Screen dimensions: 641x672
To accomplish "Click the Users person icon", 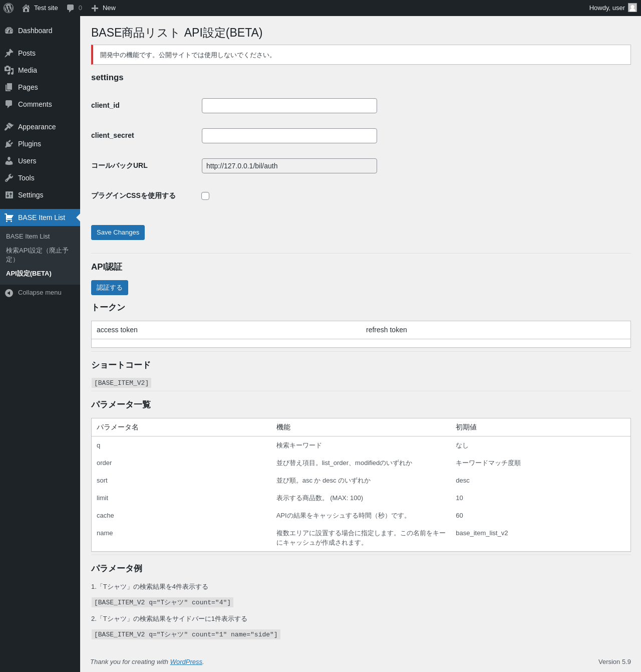I will coord(9,161).
